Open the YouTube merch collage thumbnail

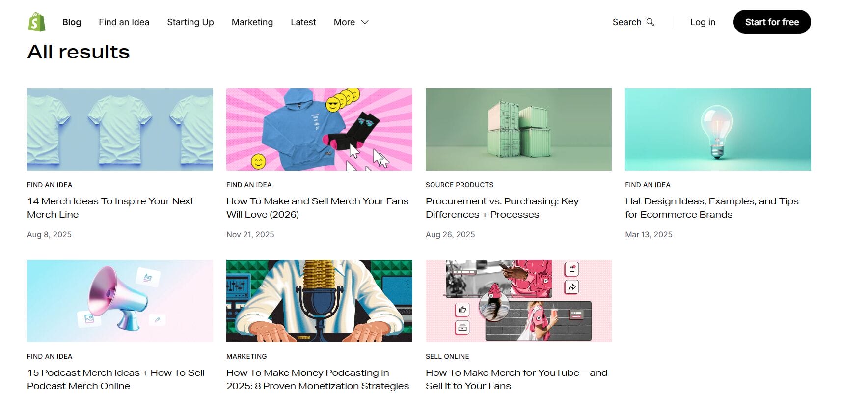[x=518, y=301]
